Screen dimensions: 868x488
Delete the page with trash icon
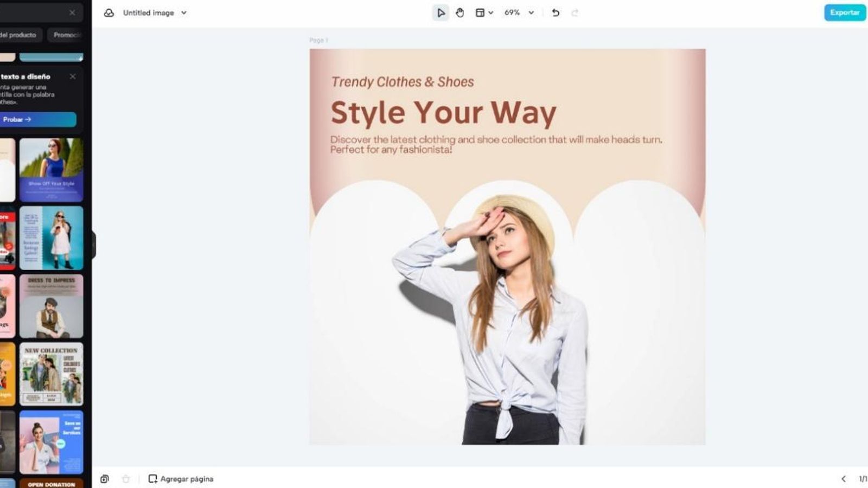click(x=126, y=479)
